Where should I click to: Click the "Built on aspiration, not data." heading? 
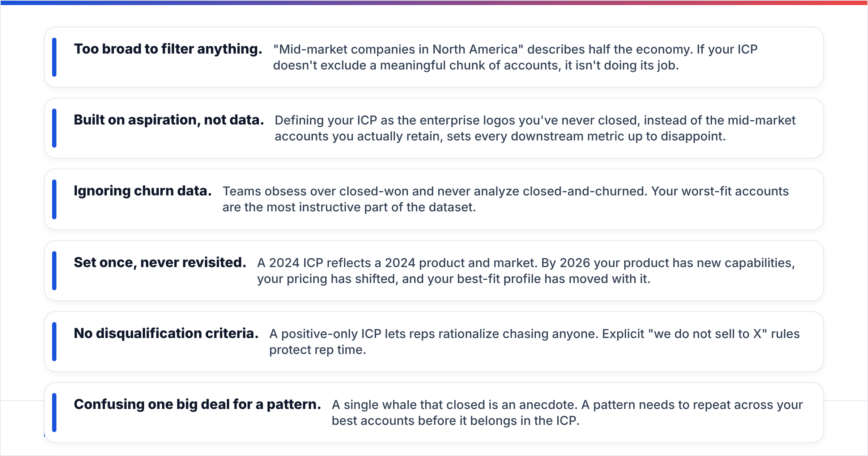(169, 120)
